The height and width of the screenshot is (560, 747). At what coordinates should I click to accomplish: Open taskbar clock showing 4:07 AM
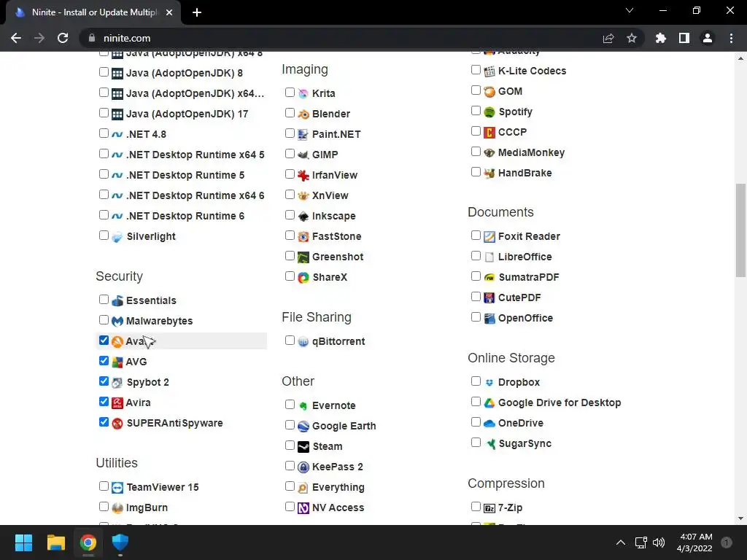694,542
